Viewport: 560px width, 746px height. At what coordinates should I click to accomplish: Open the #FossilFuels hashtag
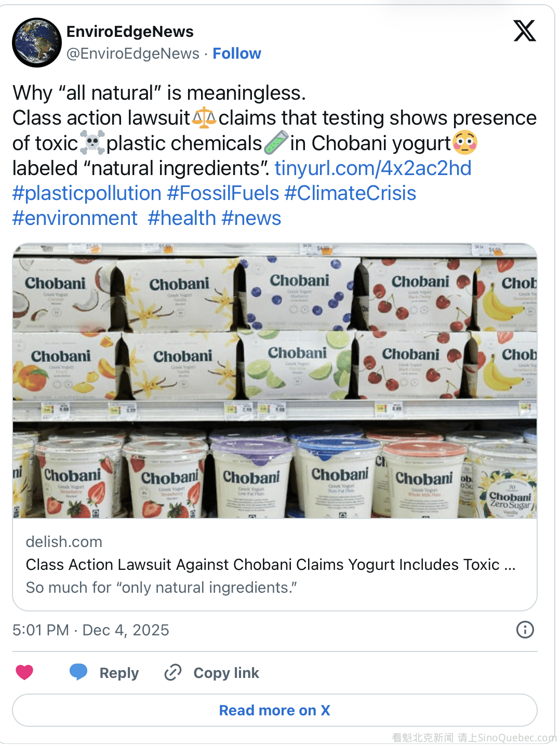(x=223, y=193)
